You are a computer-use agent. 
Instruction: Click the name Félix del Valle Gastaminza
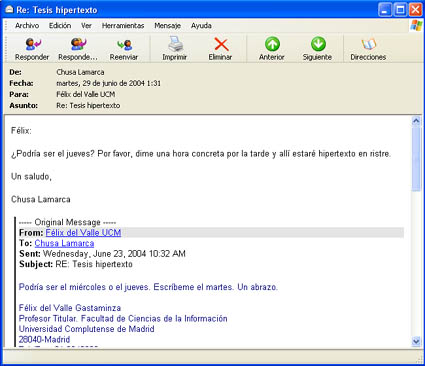[x=70, y=308]
